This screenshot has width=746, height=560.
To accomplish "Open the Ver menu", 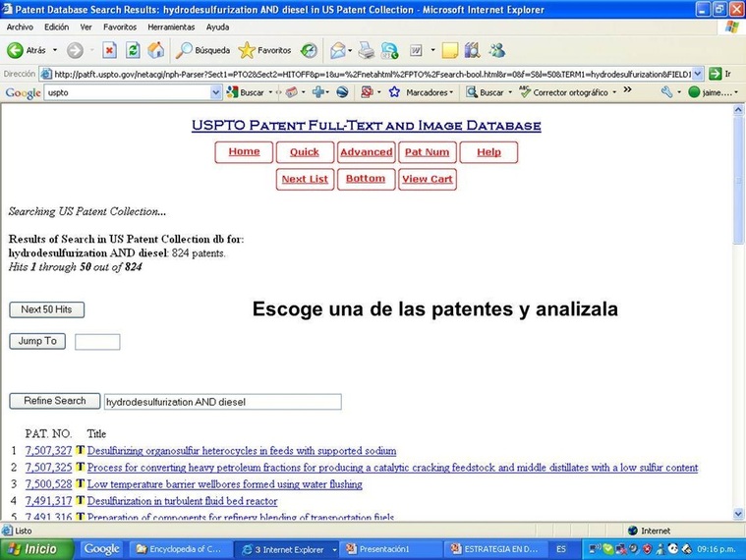I will (86, 28).
